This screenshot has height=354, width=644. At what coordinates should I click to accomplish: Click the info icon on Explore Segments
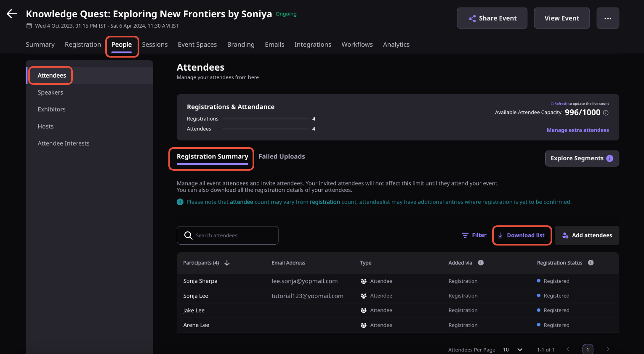click(x=610, y=159)
